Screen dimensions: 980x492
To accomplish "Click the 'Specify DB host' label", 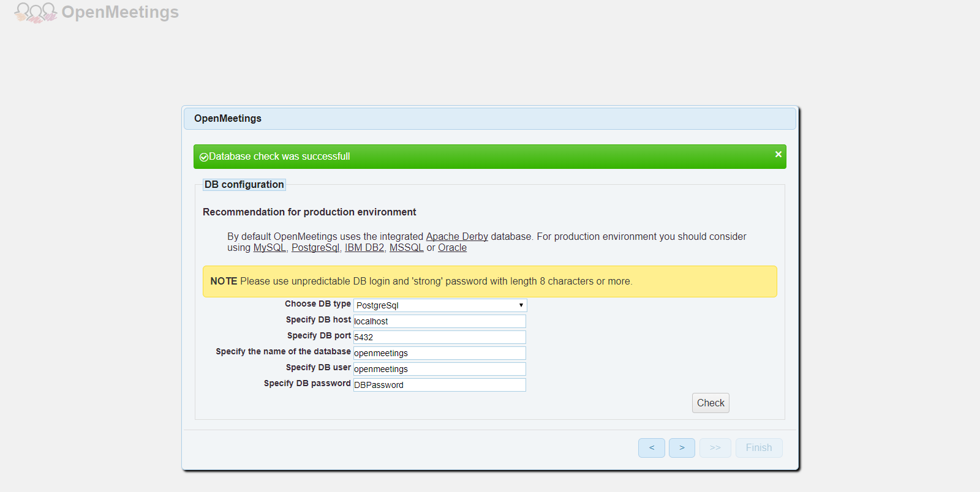I will pos(318,319).
